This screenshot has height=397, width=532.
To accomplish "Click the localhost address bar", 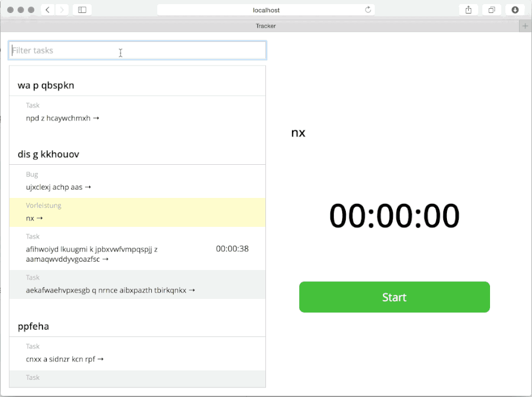I will point(266,9).
